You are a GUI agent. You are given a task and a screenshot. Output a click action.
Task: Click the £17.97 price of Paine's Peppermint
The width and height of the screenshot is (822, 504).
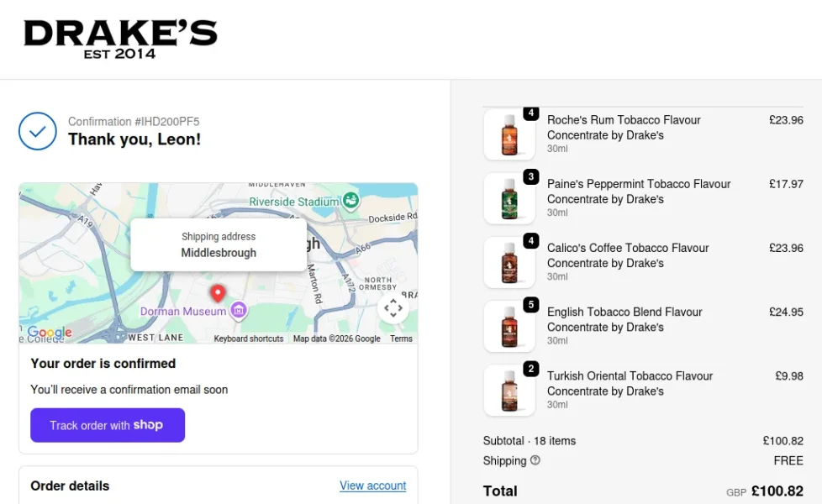click(x=786, y=184)
